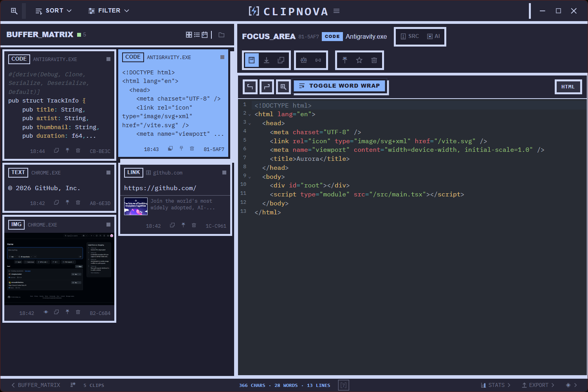This screenshot has height=392, width=588.
Task: Open the Chrome screenshot thumbnail in the IMG card
Action: point(59,269)
